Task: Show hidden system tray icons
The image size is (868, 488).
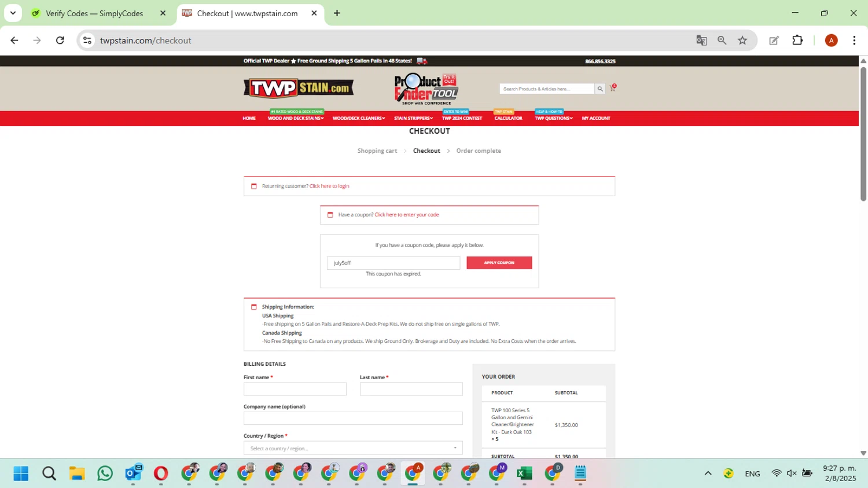Action: point(708,474)
